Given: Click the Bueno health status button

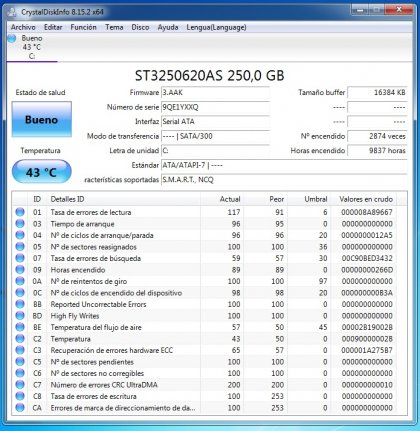Looking at the screenshot, I should (x=42, y=119).
